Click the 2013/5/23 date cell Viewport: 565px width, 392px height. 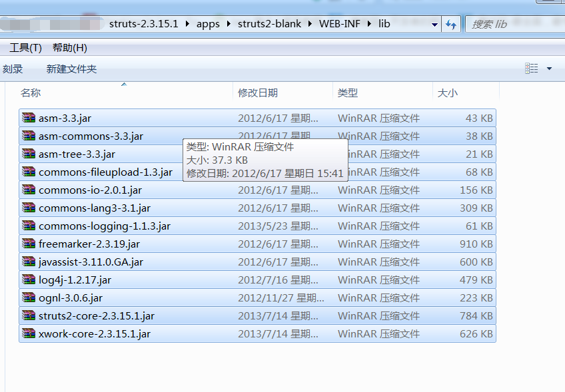pyautogui.click(x=278, y=226)
